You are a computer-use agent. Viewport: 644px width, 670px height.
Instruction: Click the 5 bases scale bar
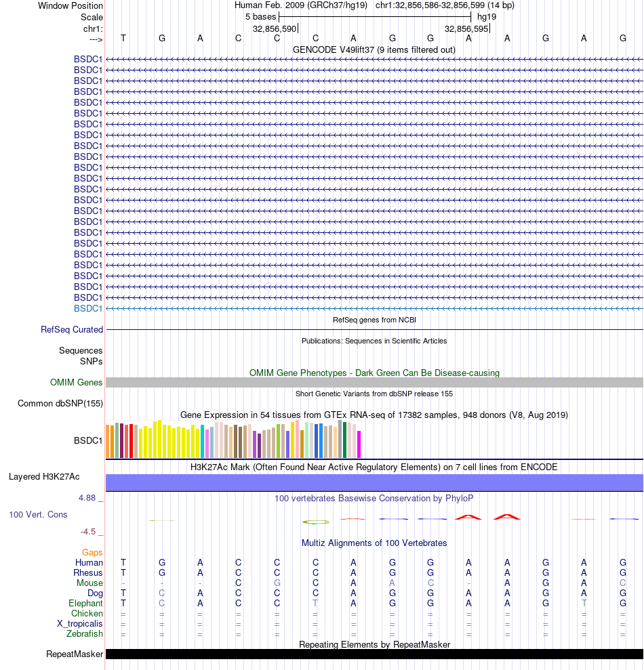[375, 17]
